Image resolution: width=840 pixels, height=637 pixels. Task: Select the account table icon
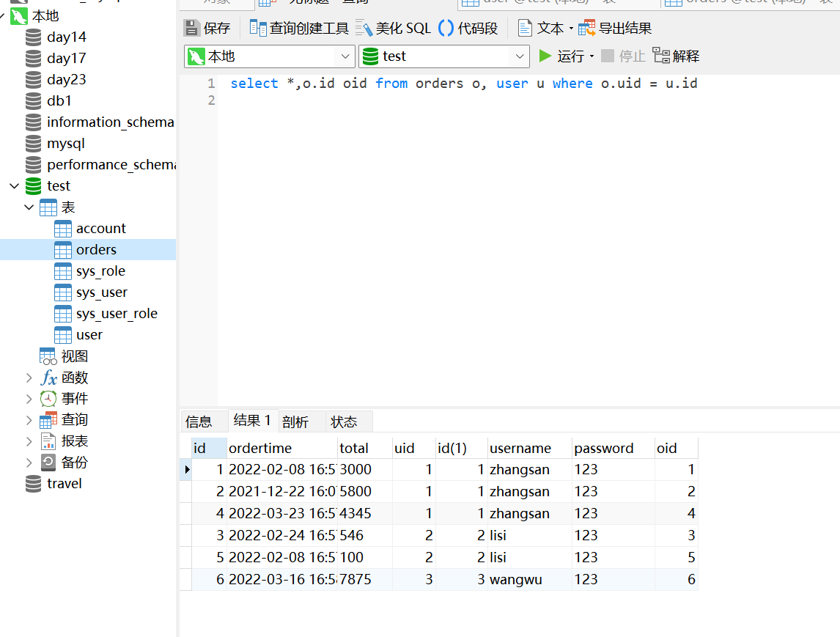pos(63,229)
